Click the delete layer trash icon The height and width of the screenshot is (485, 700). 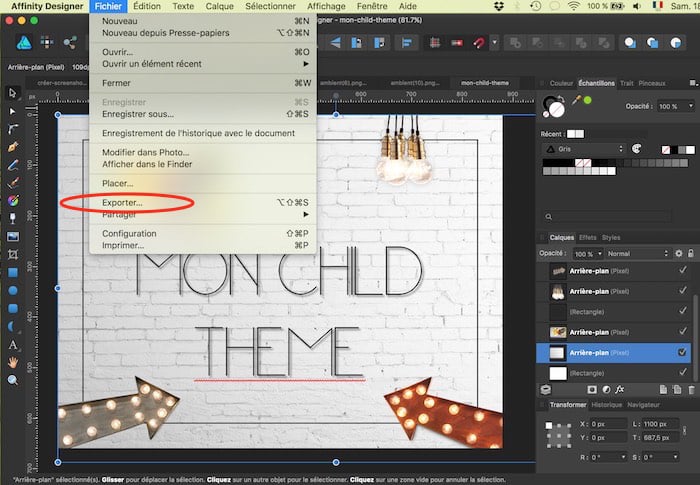pos(691,389)
